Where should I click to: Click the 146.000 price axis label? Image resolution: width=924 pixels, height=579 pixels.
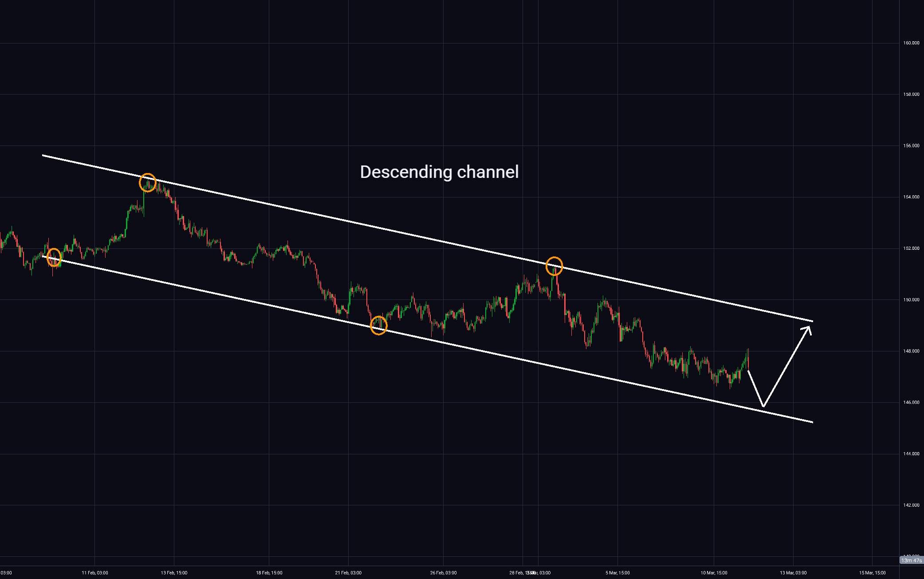coord(911,402)
